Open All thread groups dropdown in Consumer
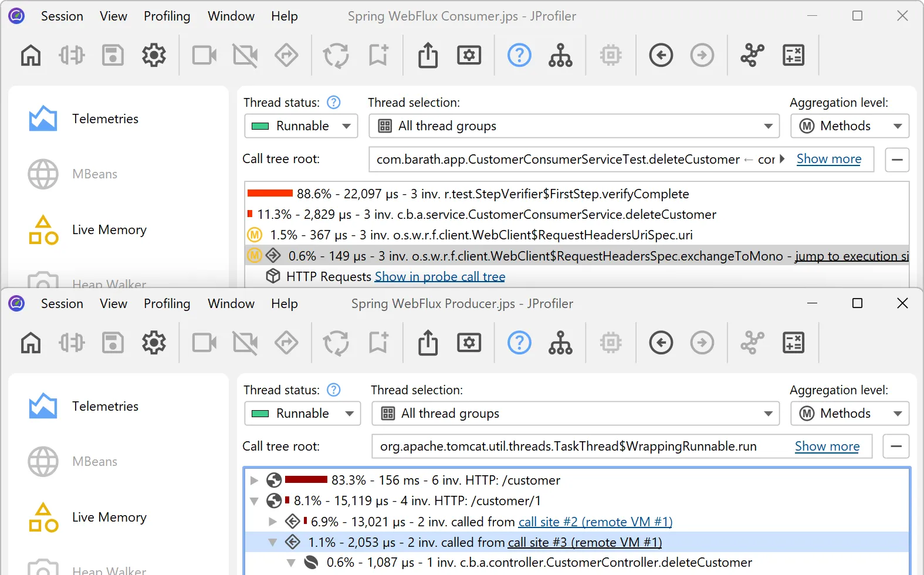Screen dimensions: 924x575 point(574,126)
